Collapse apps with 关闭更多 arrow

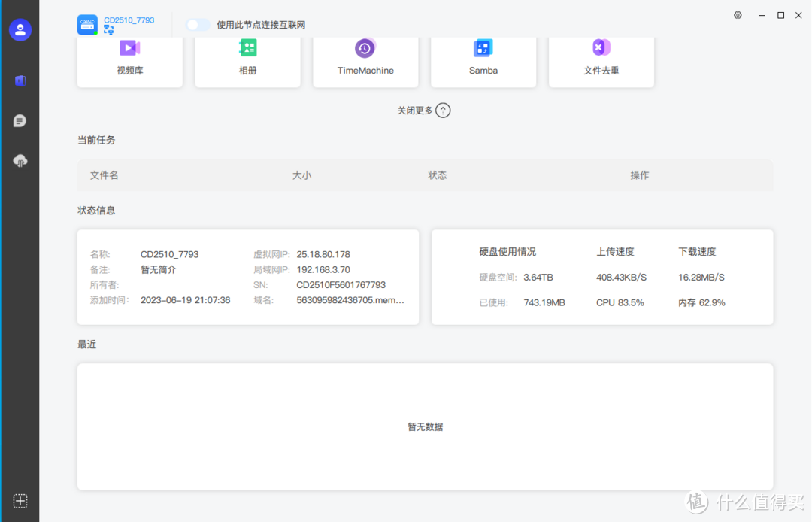[x=443, y=111]
